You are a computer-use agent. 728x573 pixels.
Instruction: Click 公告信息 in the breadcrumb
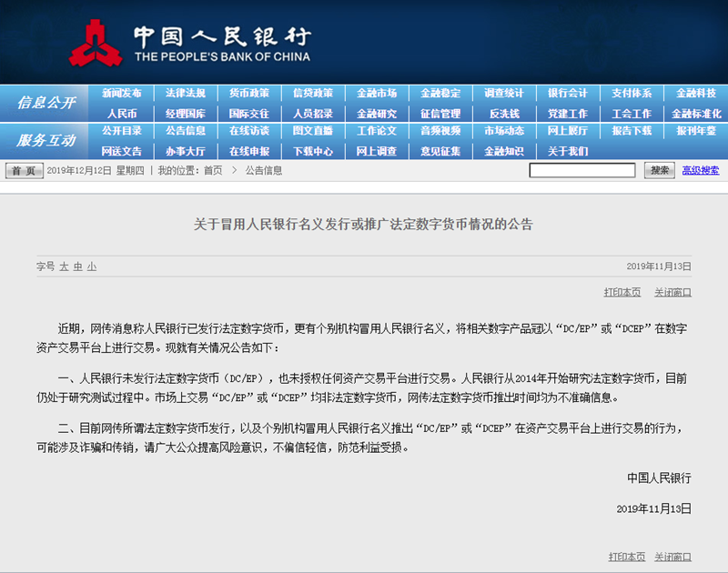click(263, 171)
